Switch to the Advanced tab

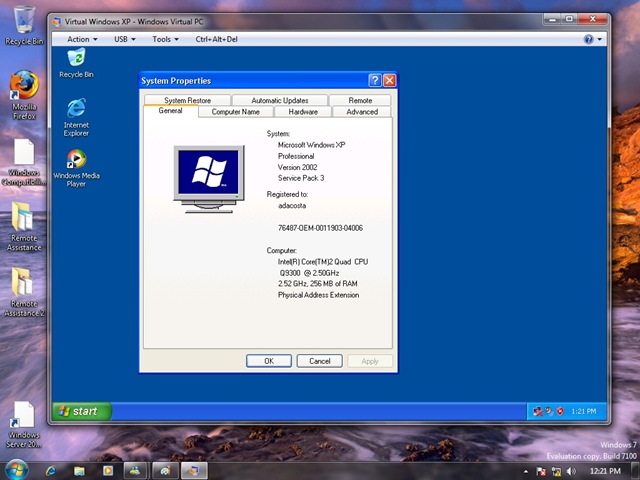click(x=362, y=112)
